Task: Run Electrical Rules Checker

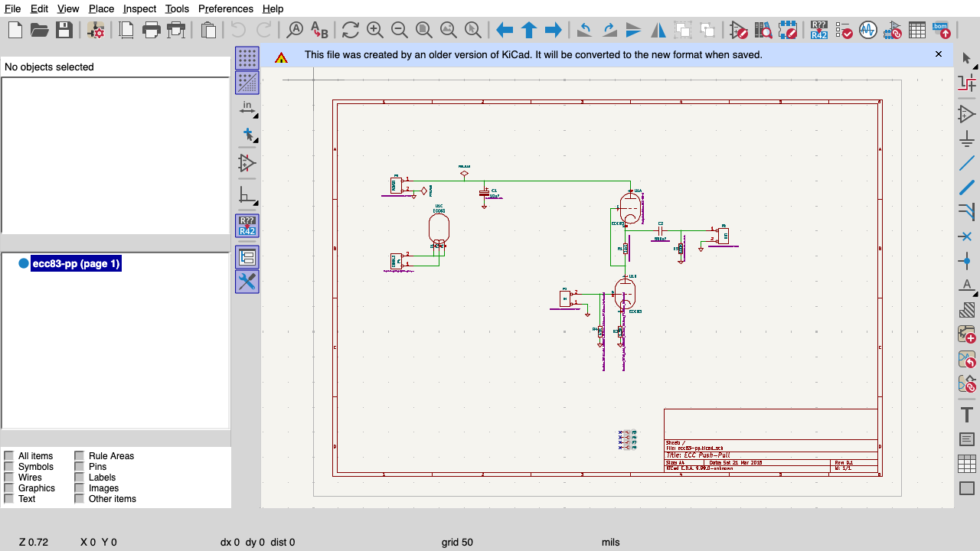Action: point(844,30)
